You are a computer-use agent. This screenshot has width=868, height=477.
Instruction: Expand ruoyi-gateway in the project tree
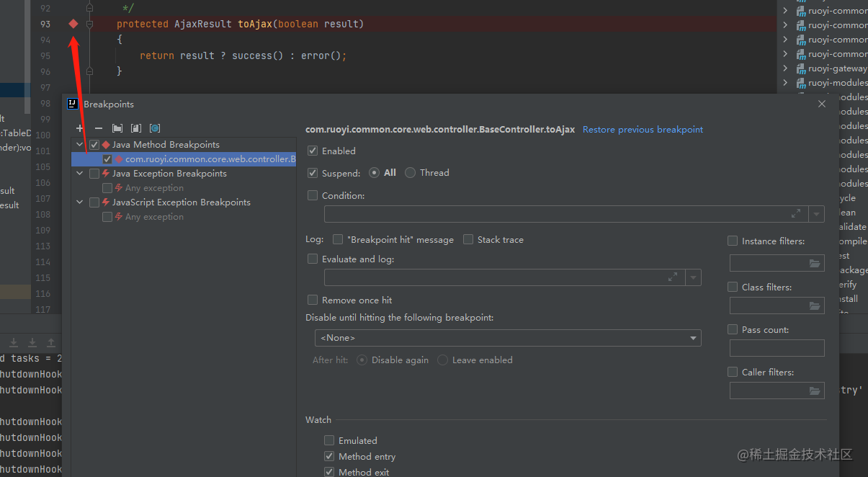tap(786, 68)
